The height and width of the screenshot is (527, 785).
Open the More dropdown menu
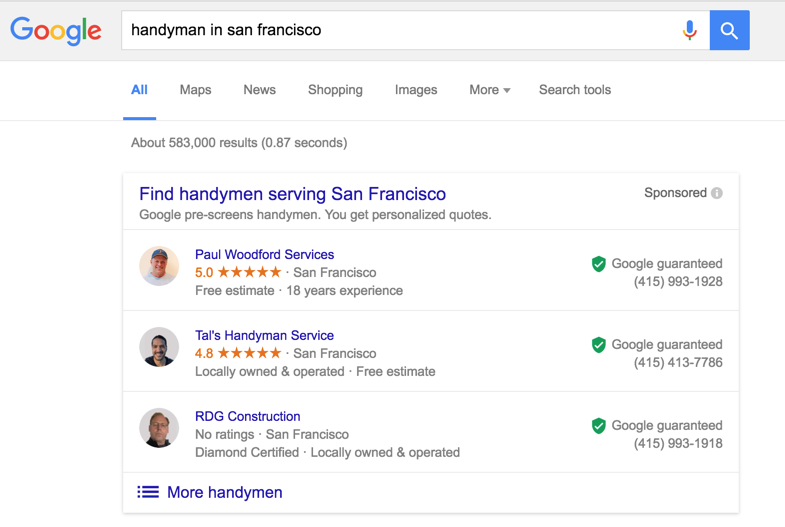click(x=489, y=90)
